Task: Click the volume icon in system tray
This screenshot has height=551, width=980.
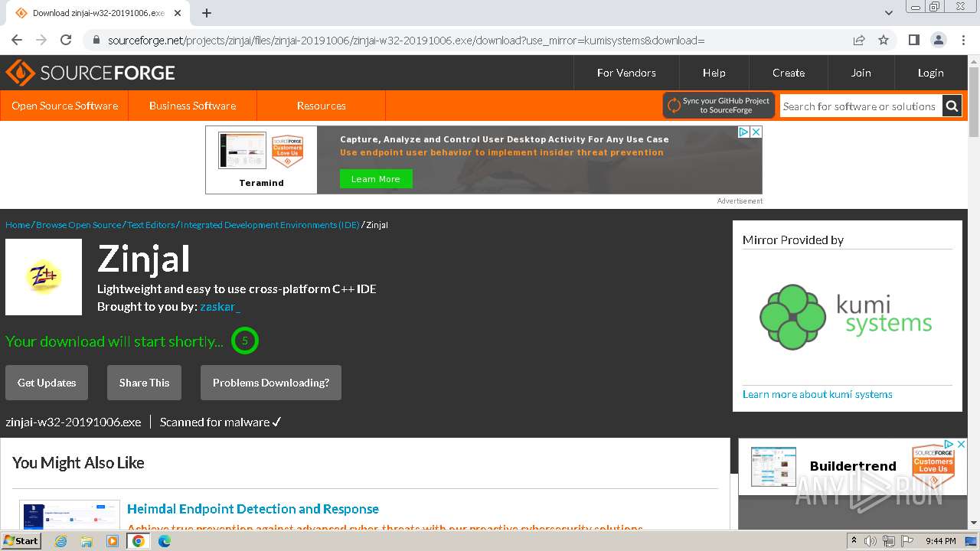Action: pyautogui.click(x=871, y=541)
